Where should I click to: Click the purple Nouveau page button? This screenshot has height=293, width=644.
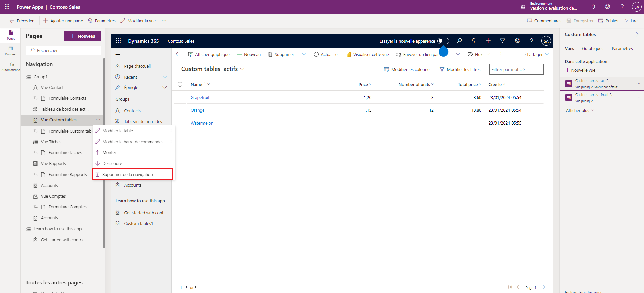[83, 36]
